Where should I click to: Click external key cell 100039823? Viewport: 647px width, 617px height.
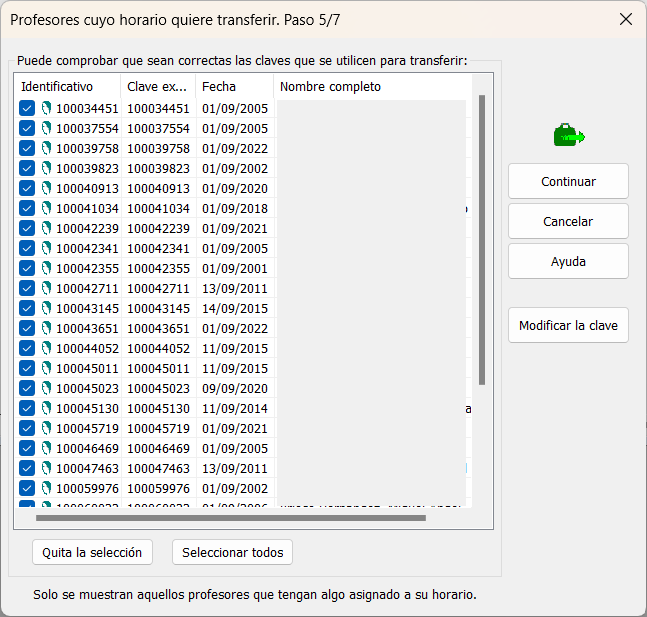tap(158, 168)
